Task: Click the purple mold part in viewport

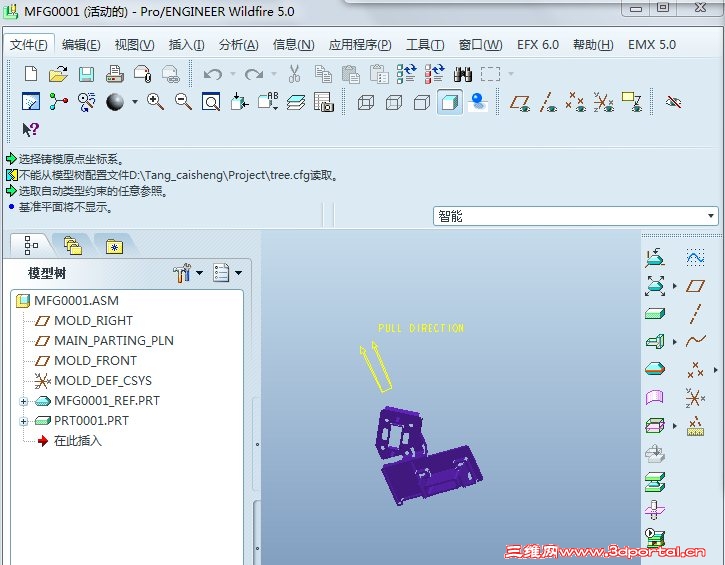Action: tap(428, 455)
